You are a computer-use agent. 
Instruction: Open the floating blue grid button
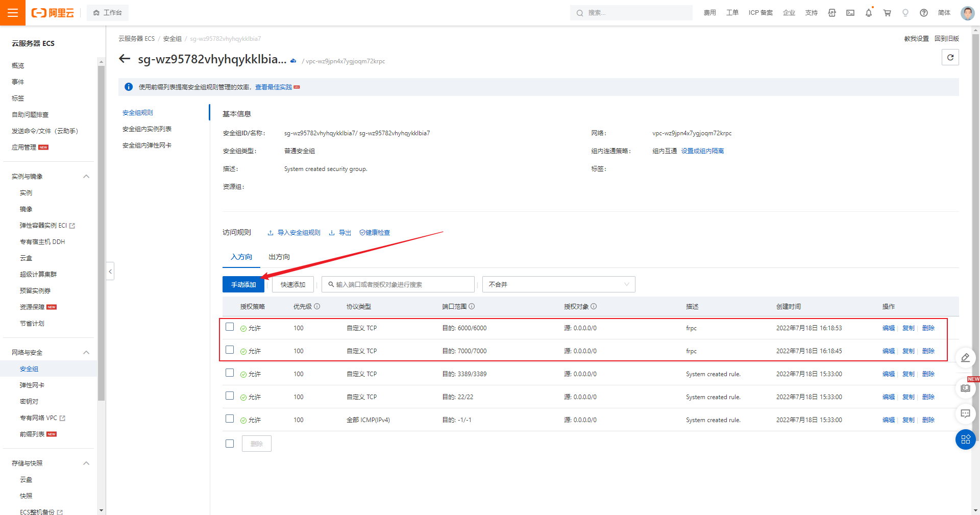(965, 439)
